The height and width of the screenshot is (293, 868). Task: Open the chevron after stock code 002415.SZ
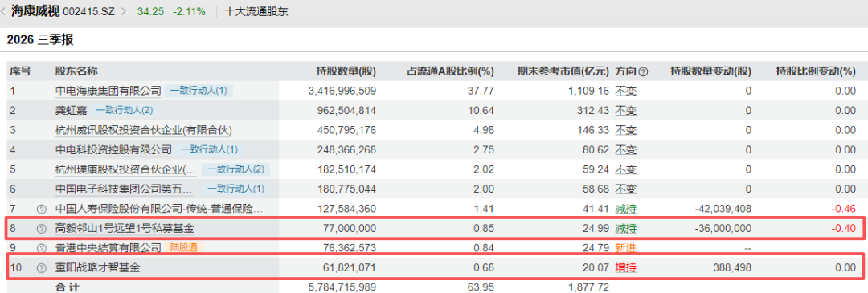click(124, 11)
